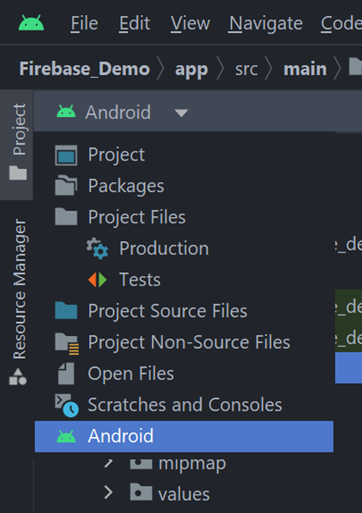
Task: Open the Resource Manager side tab
Action: coord(18,302)
